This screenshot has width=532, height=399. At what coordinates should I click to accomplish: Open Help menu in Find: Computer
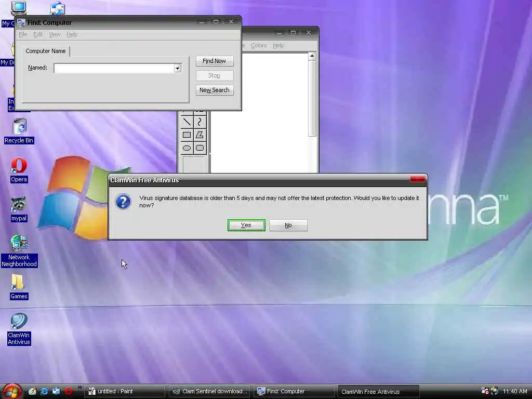pos(72,34)
